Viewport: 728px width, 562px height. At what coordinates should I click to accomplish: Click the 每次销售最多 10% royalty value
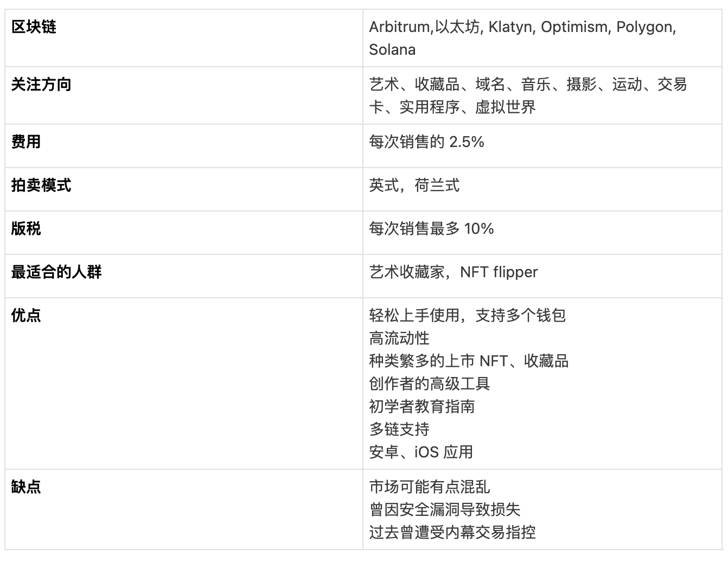(x=431, y=229)
